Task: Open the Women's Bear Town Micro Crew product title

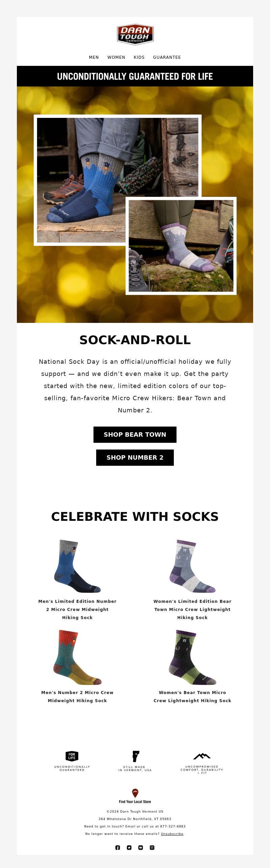Action: pos(192,696)
